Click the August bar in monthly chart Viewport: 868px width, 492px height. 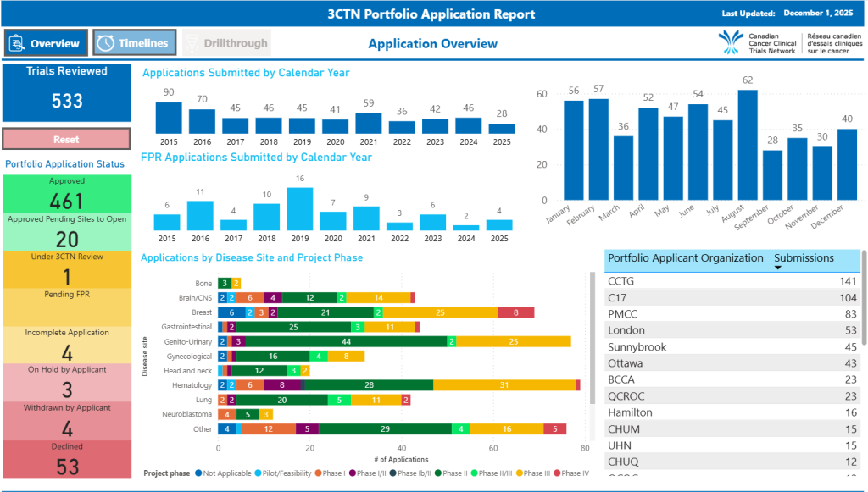[747, 144]
